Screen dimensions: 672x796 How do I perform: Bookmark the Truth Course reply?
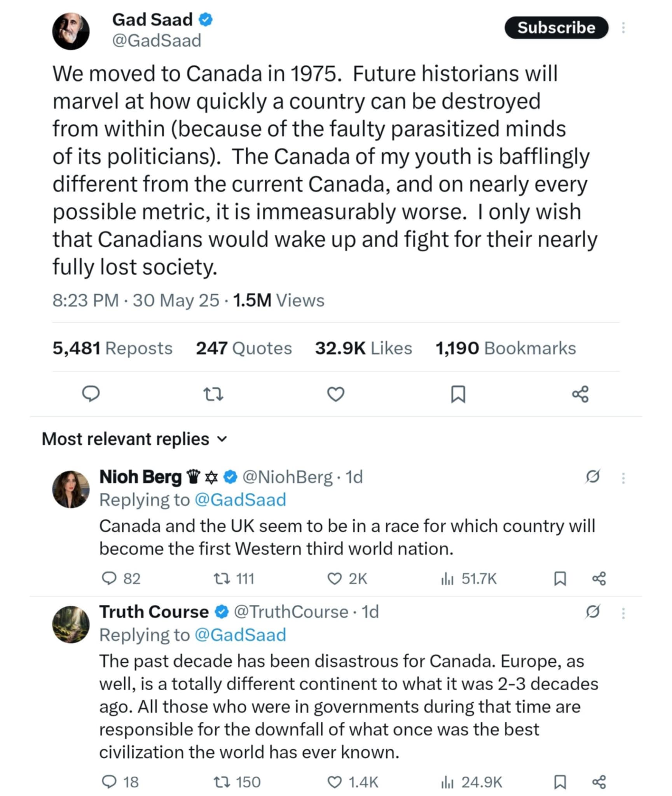(559, 782)
